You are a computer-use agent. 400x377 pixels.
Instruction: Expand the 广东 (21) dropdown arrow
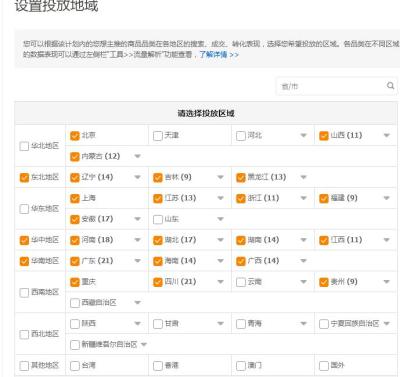[x=137, y=261]
